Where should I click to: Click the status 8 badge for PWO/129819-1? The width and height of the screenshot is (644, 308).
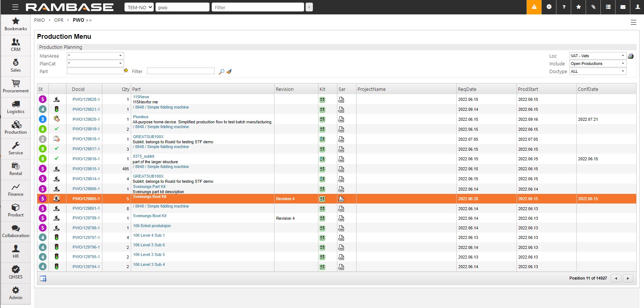(x=43, y=129)
